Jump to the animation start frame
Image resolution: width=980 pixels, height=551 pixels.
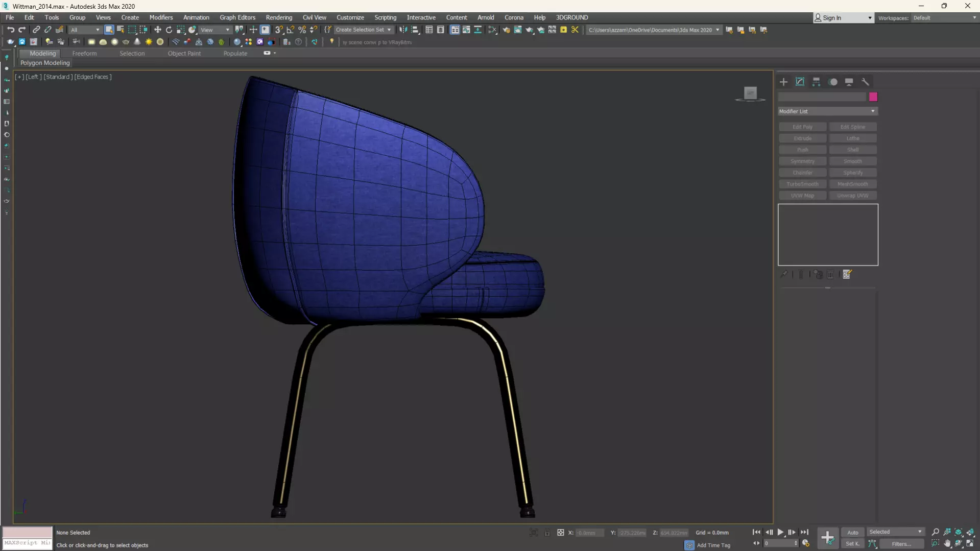coord(756,532)
